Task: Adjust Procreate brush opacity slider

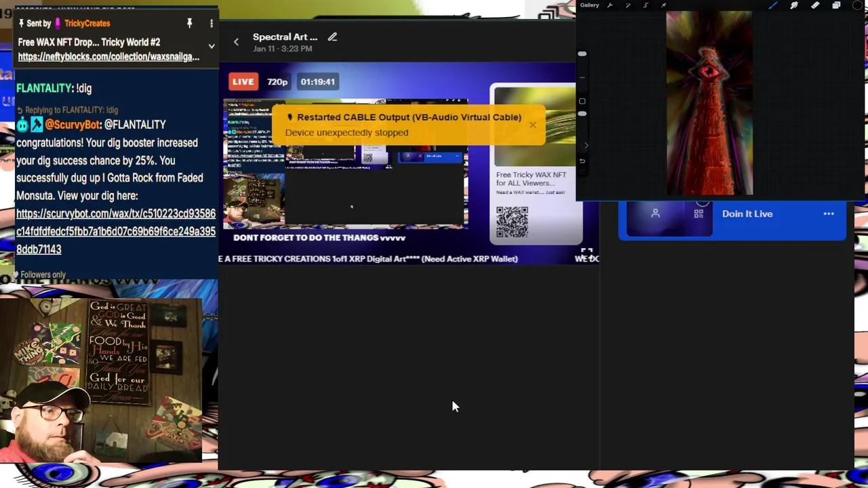Action: (x=582, y=114)
